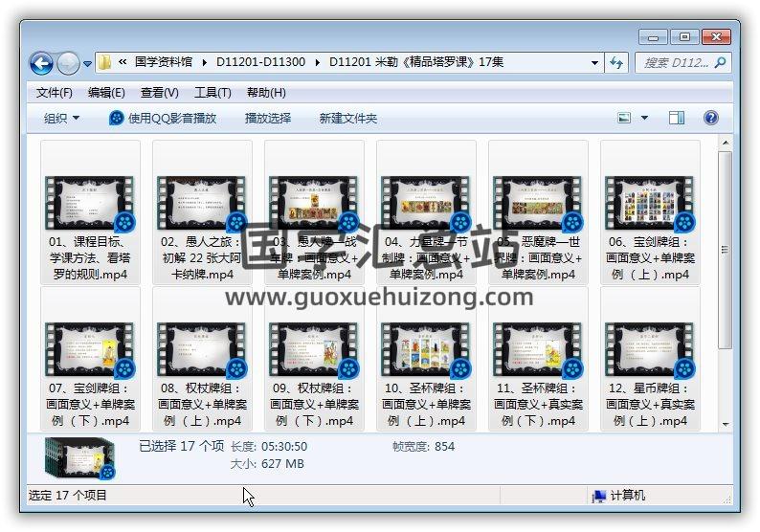760x532 pixels.
Task: Open the 编辑(E) menu
Action: (106, 93)
